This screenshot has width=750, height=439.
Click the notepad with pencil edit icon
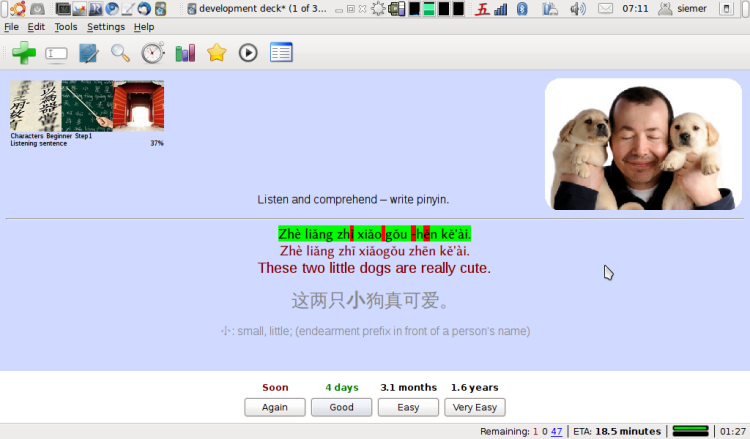(x=88, y=53)
